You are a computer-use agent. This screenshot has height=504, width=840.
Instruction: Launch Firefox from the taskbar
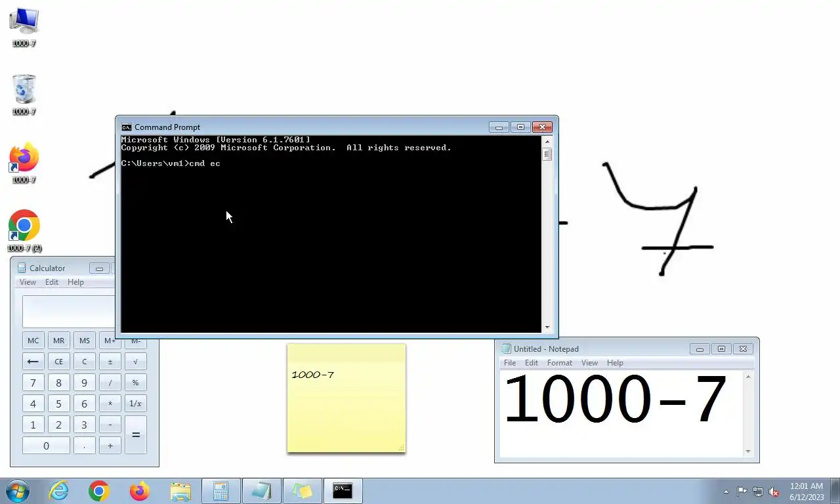coord(139,491)
